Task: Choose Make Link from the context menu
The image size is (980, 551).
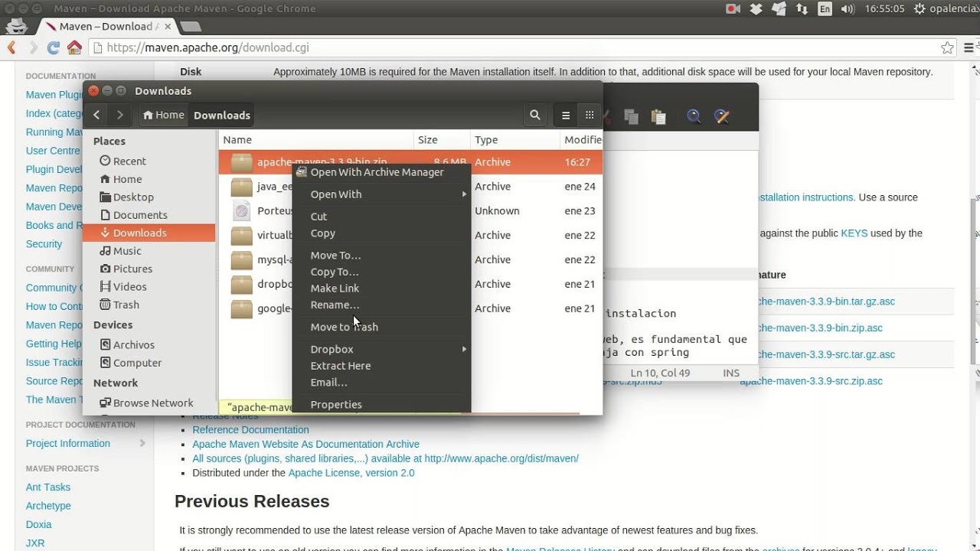Action: (x=381, y=289)
